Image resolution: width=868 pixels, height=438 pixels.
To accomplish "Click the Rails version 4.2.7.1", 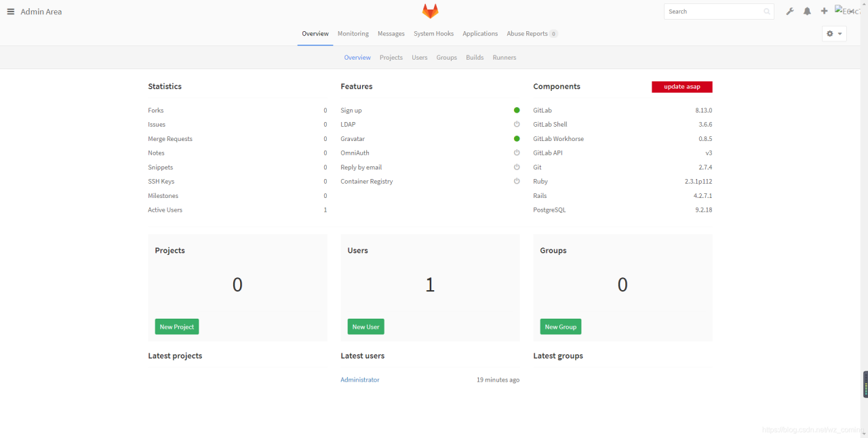I will click(x=703, y=195).
